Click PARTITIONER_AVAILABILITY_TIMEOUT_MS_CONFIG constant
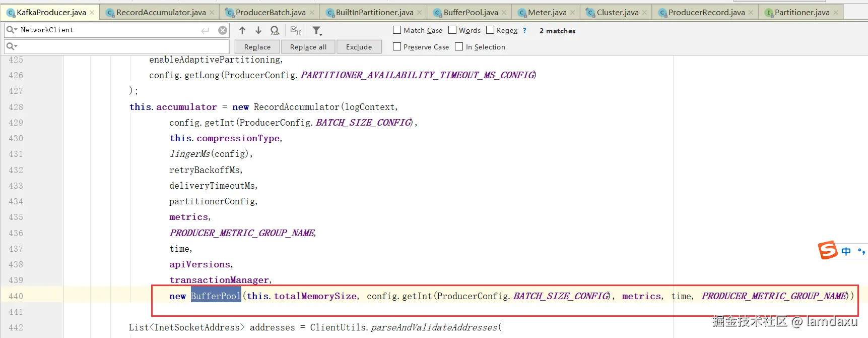This screenshot has width=868, height=338. click(417, 75)
